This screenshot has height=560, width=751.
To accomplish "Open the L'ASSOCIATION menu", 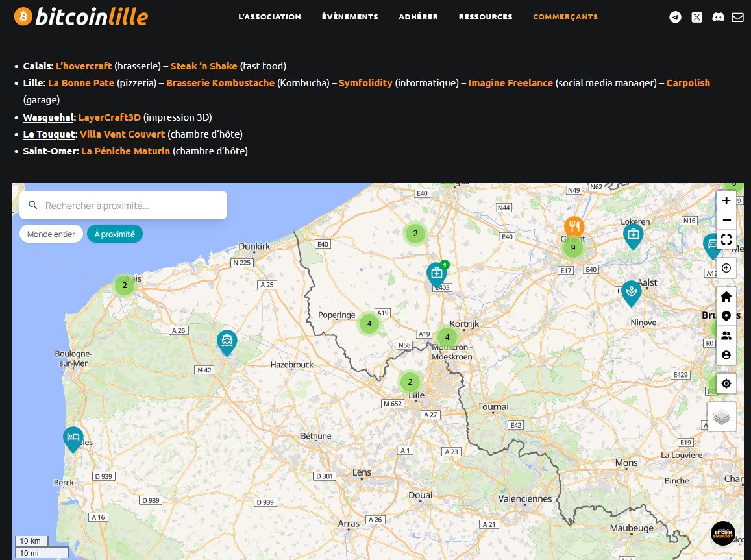I will [269, 17].
